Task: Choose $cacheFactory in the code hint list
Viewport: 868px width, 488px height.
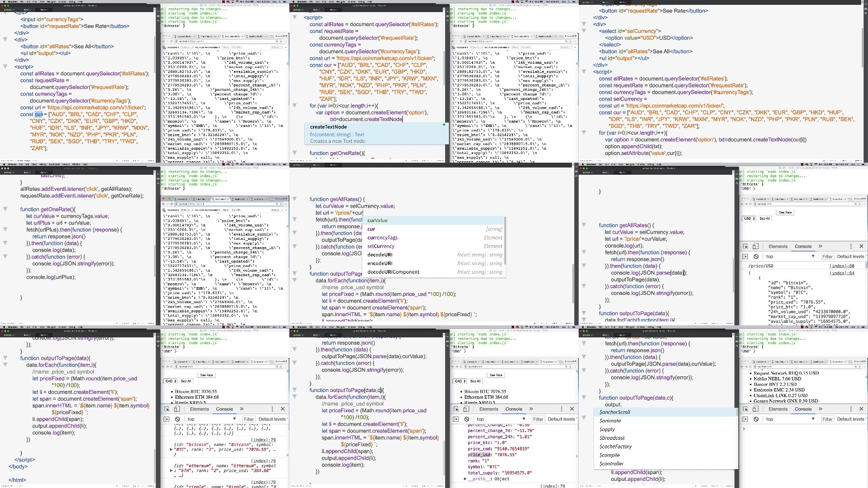Action: [665, 446]
